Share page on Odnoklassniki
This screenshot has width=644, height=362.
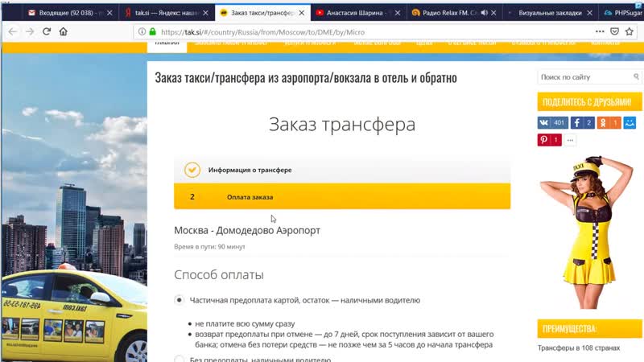609,123
